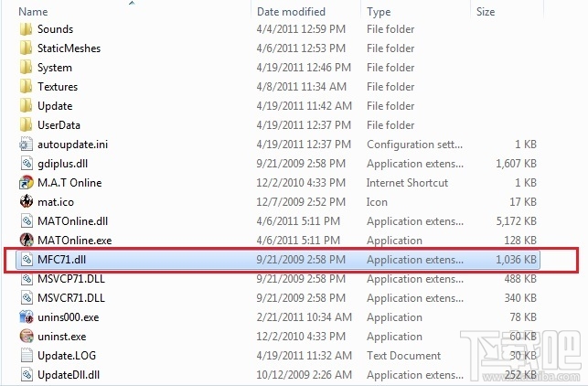Click the file name MSVCP71.DLL
Viewport: 588px width, 386px height.
[71, 279]
